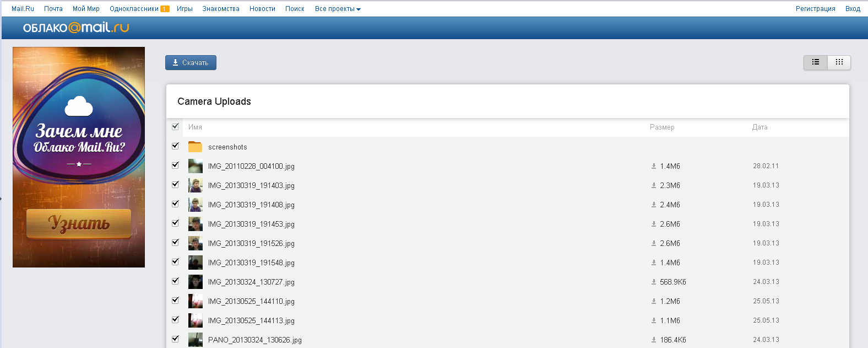Open Новости in the top menu
Image resolution: width=868 pixels, height=348 pixels.
pos(262,9)
